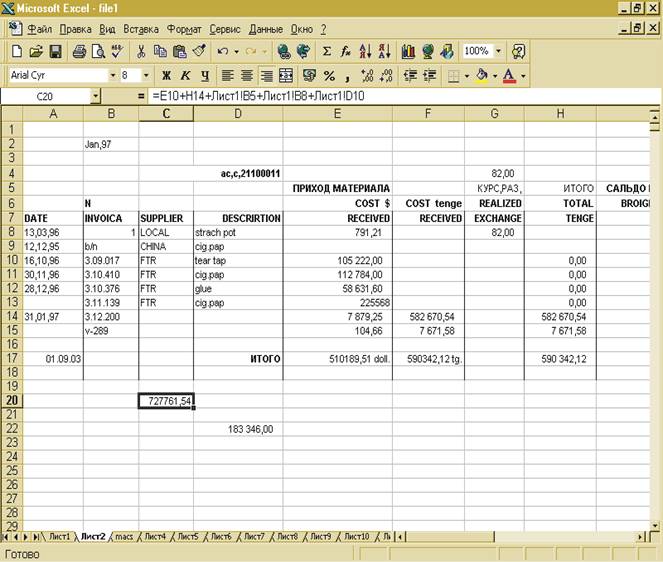Open the Name Box dropdown arrow
663x562 pixels.
tap(96, 97)
